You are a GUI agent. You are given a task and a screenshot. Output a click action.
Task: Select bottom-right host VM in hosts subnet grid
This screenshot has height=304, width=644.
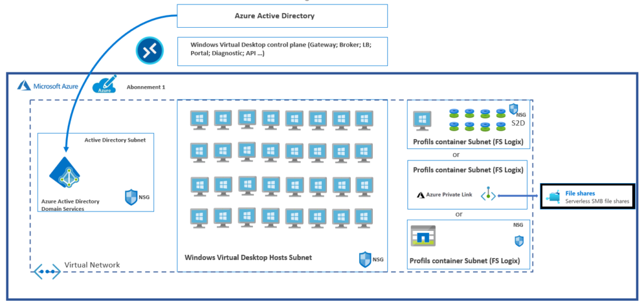(x=364, y=218)
